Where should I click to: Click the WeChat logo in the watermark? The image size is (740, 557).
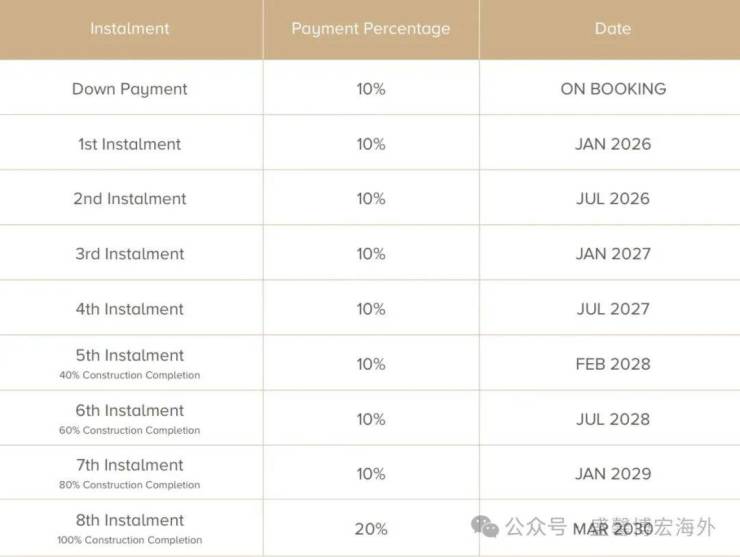coord(486,526)
